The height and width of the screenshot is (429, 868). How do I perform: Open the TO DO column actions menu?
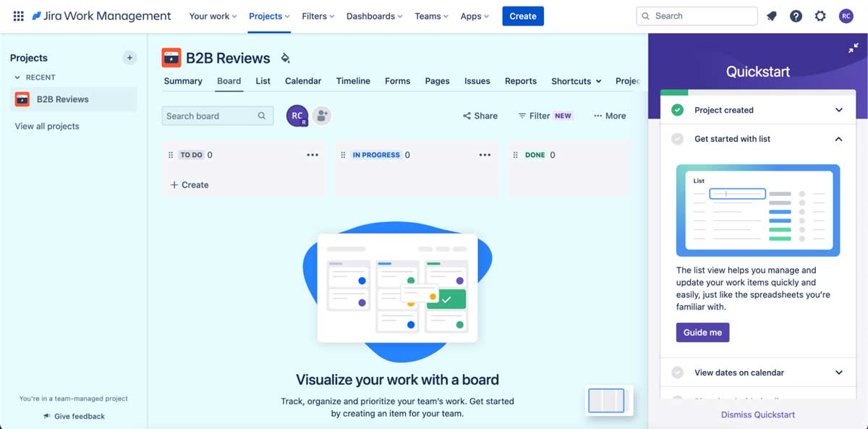312,154
